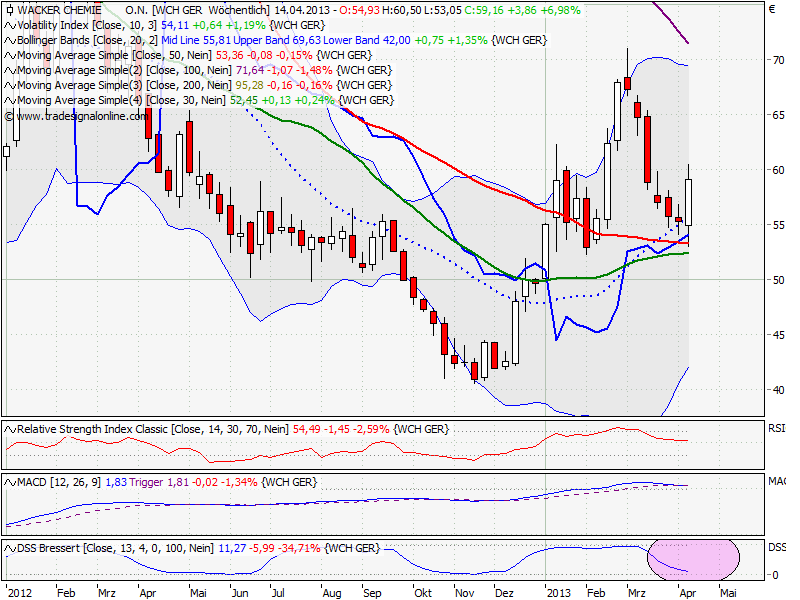Click the icon before Moving Average Simple(3)

(x=10, y=85)
